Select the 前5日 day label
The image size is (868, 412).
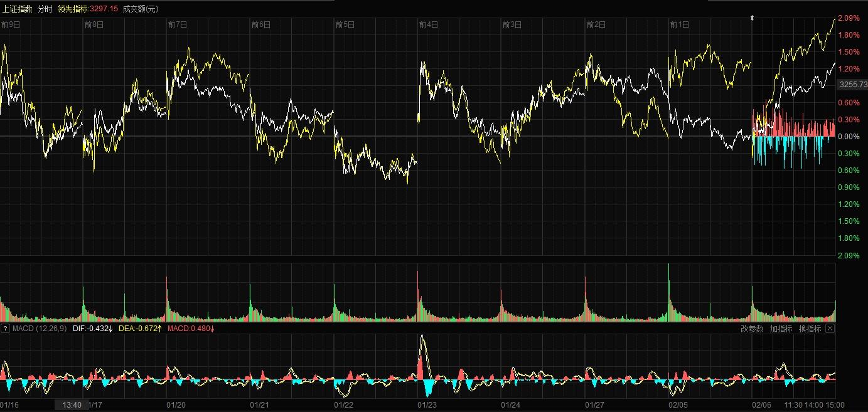click(x=345, y=25)
